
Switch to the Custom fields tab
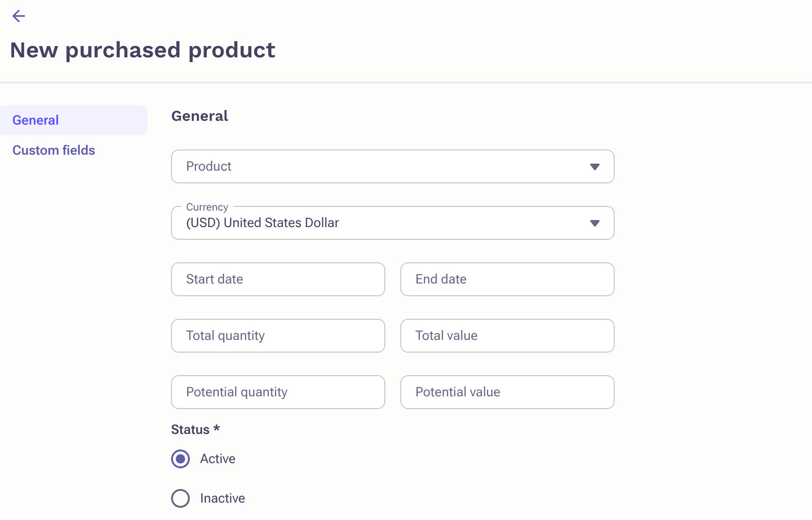coord(54,150)
